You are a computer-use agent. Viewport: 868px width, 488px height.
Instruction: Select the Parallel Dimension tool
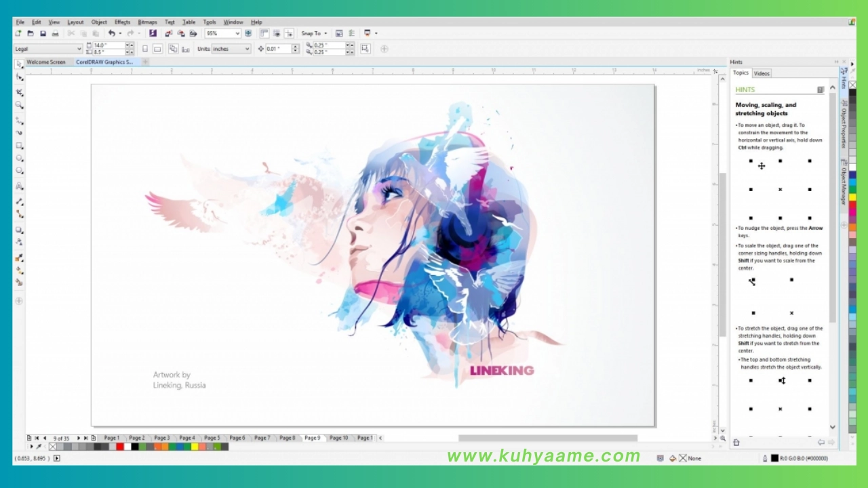pos(19,201)
